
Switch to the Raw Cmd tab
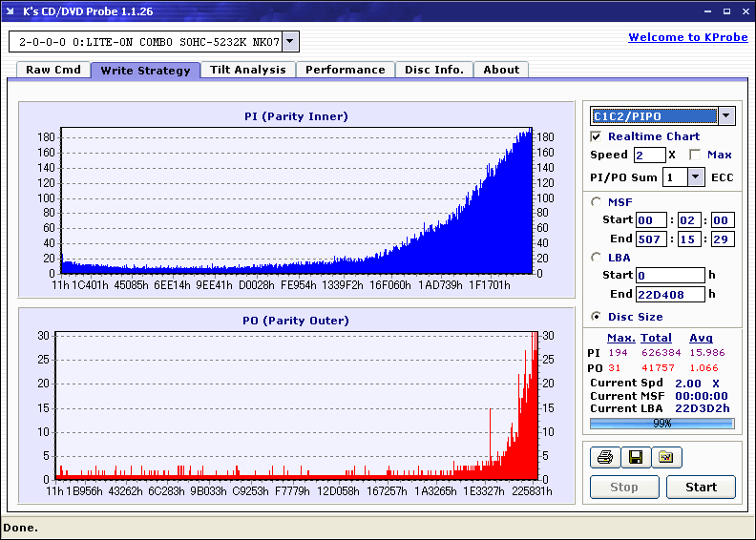click(x=53, y=70)
